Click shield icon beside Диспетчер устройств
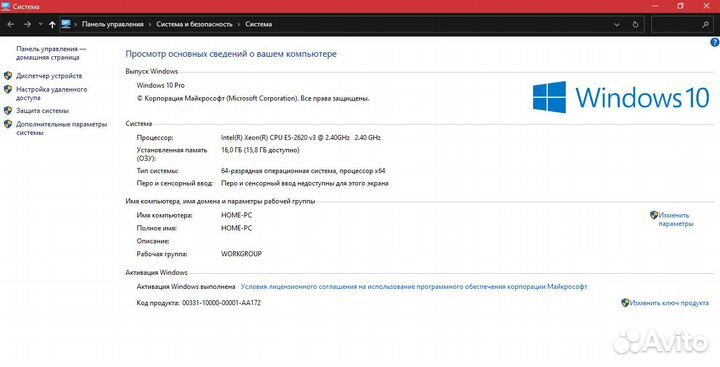The width and height of the screenshot is (720, 367). point(8,75)
